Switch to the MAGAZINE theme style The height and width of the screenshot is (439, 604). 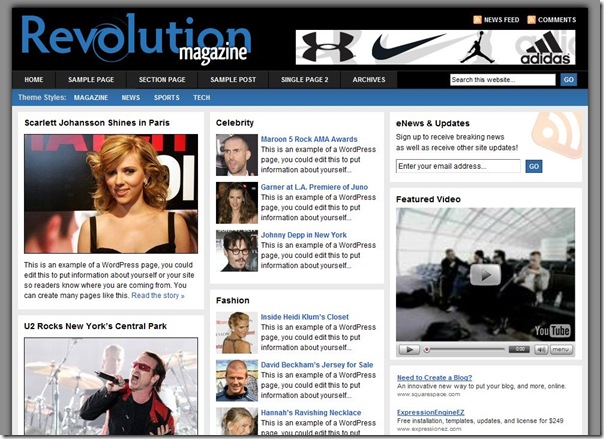[91, 98]
